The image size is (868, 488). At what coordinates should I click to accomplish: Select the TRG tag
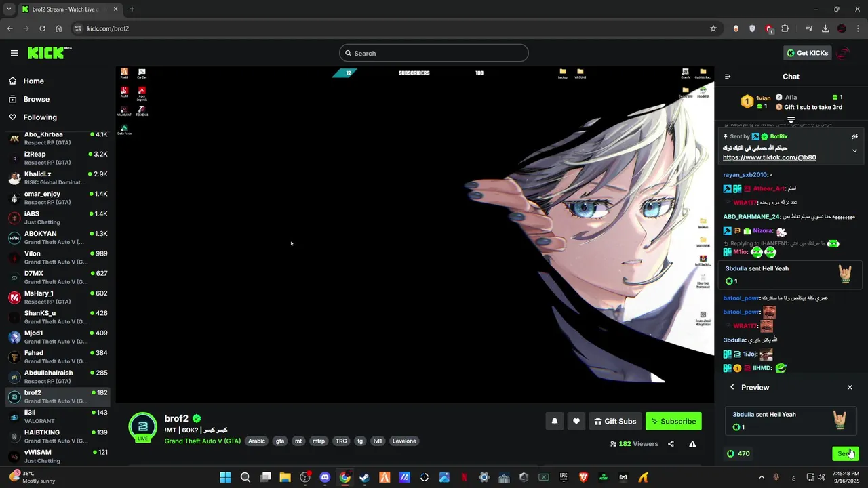coord(341,441)
